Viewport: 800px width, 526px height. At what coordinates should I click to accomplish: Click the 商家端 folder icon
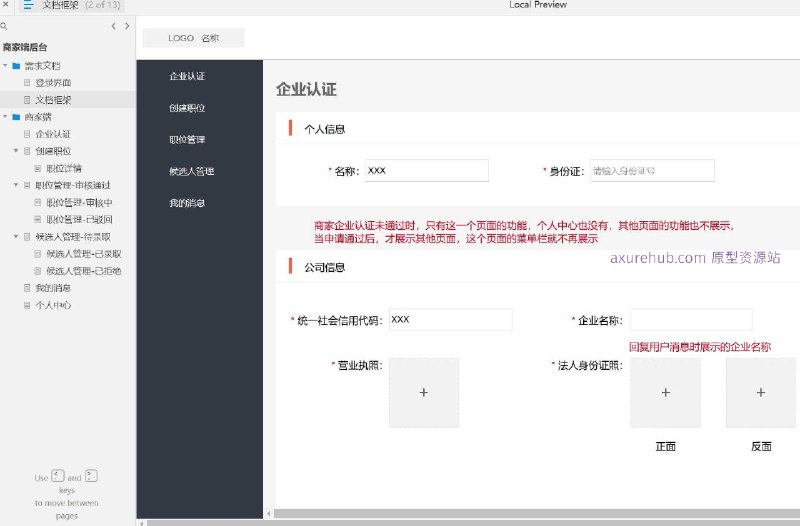click(16, 117)
